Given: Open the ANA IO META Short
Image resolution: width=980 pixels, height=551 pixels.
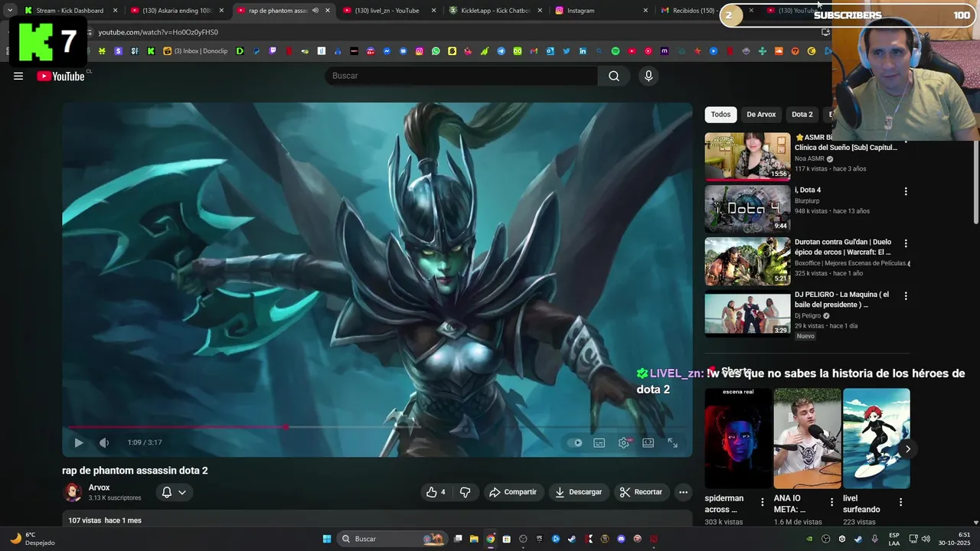Looking at the screenshot, I should [x=807, y=439].
